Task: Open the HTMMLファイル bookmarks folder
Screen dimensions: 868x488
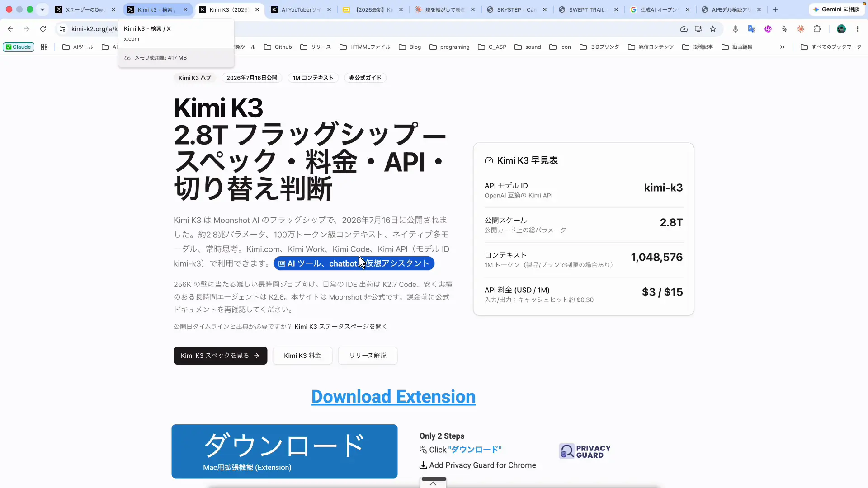Action: [365, 47]
